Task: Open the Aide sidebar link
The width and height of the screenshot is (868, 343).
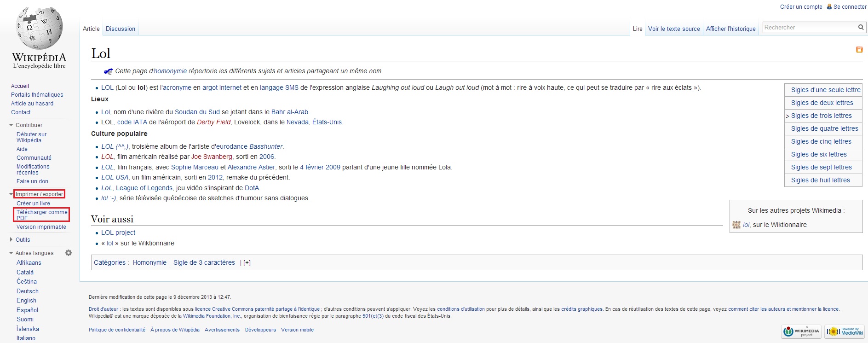Action: [22, 149]
